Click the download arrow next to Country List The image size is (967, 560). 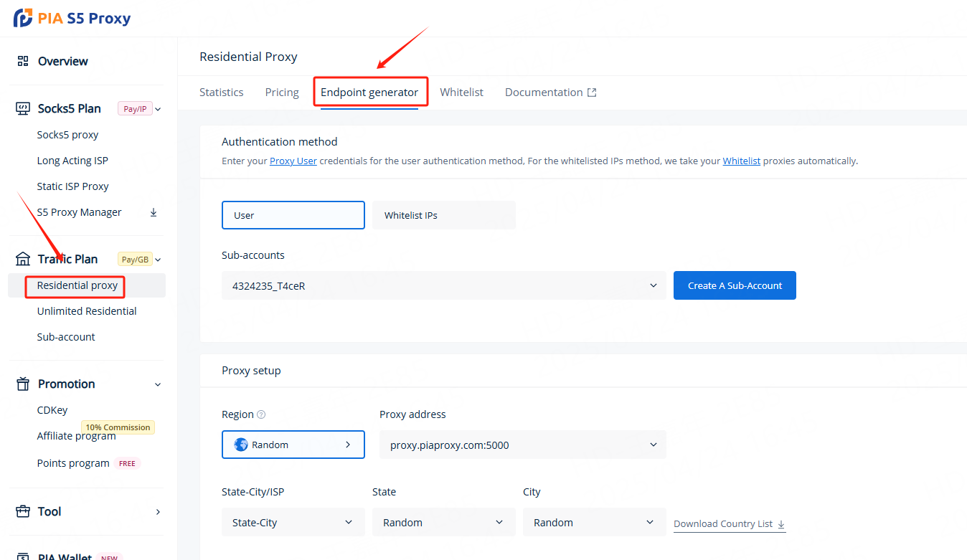[781, 523]
